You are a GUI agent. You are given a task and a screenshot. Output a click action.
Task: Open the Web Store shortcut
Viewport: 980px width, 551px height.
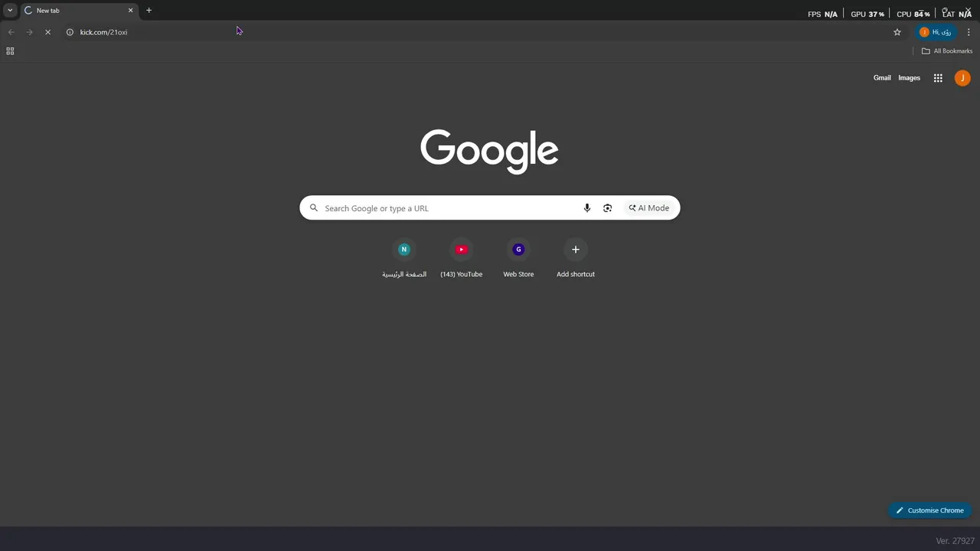click(x=518, y=259)
